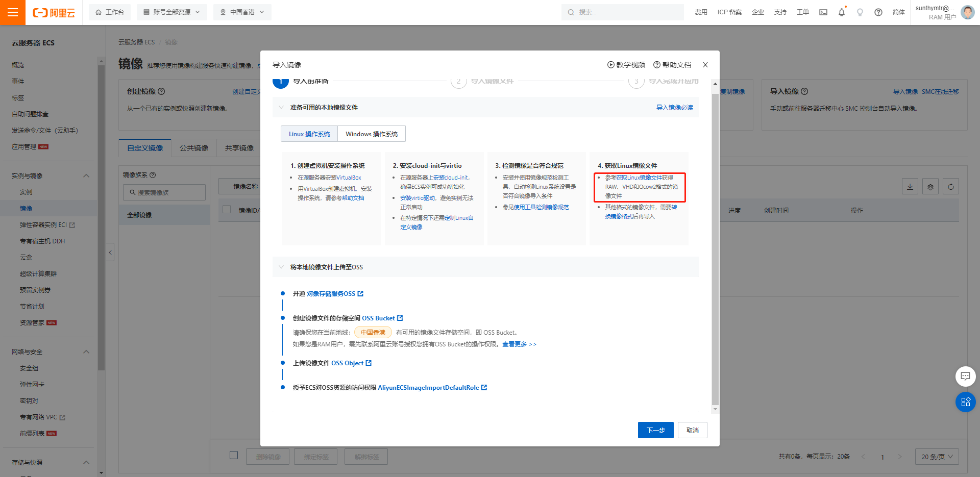Refresh the image list with reload icon
The width and height of the screenshot is (980, 477).
[x=950, y=186]
